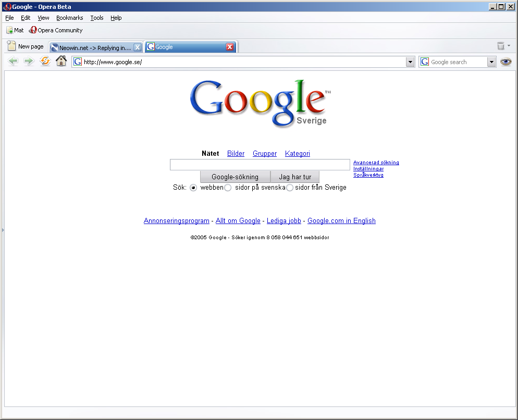Open the Mat bookmark
This screenshot has width=518, height=420.
(15, 30)
